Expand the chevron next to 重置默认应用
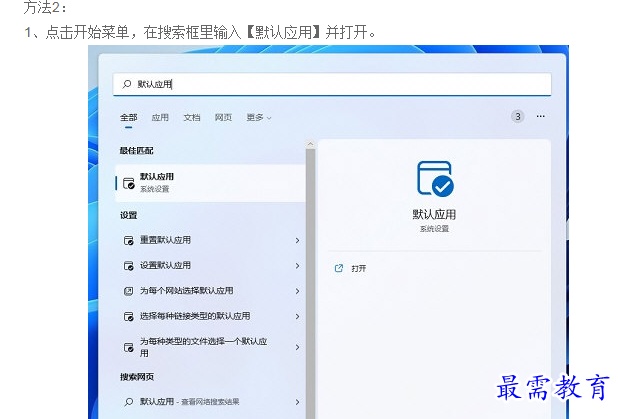The height and width of the screenshot is (419, 618). point(297,240)
